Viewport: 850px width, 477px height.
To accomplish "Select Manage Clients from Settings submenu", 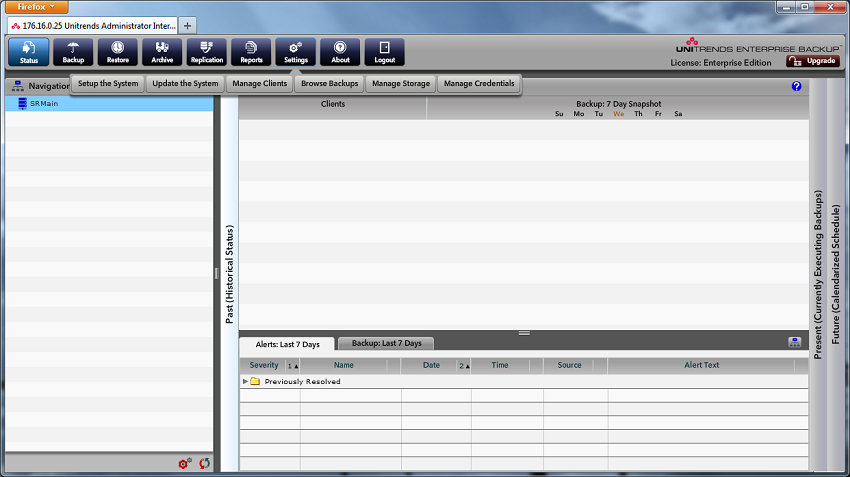I will pyautogui.click(x=261, y=84).
